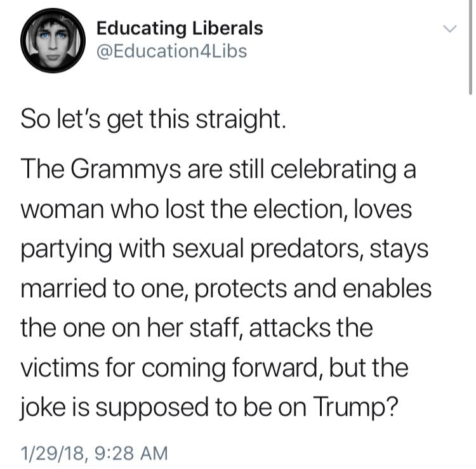Click the Educating Liberals display name

point(179,28)
